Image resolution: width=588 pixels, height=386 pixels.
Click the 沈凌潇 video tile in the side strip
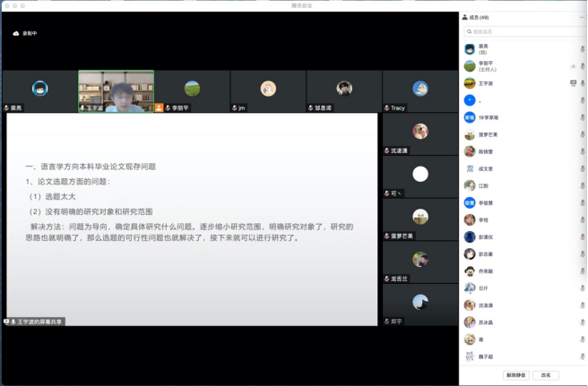(x=419, y=134)
